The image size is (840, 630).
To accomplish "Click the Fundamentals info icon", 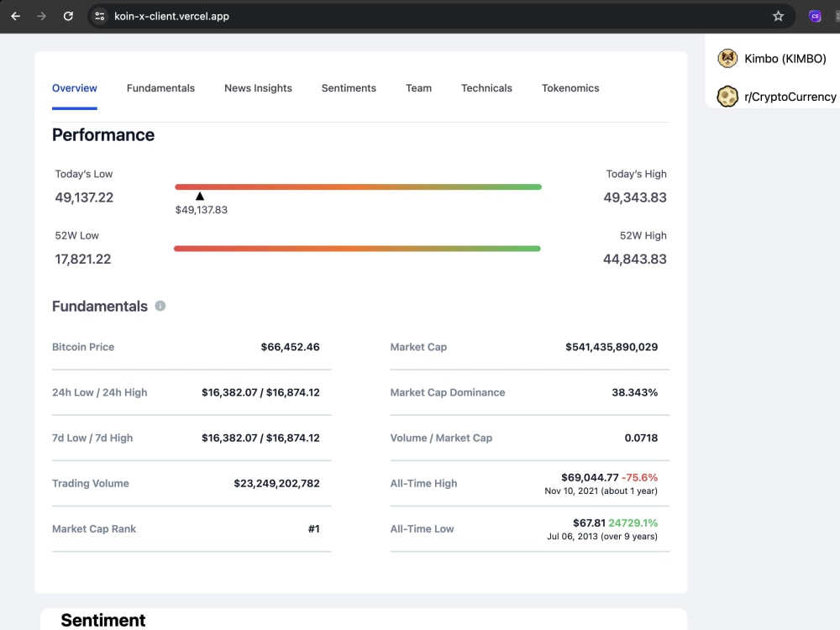I will [160, 306].
